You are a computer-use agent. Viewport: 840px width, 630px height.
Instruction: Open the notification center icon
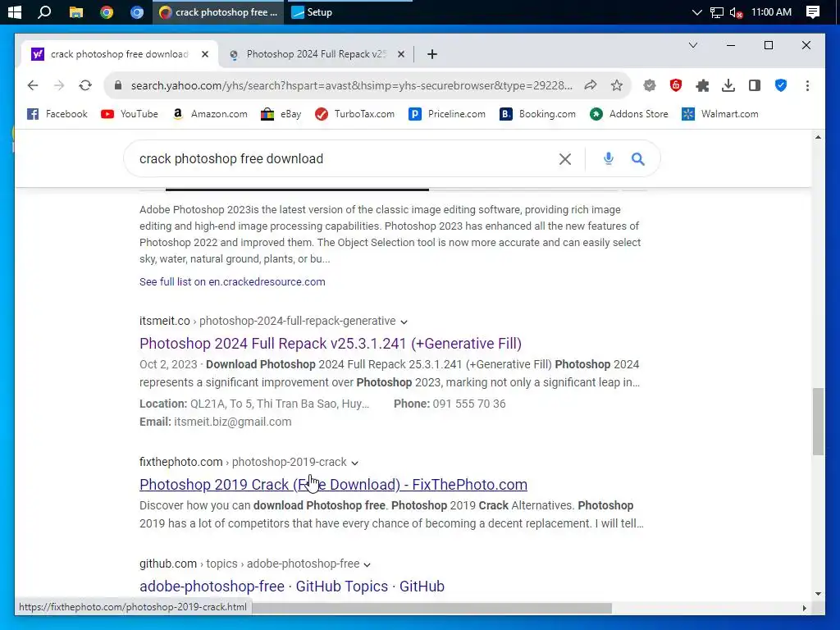click(813, 11)
